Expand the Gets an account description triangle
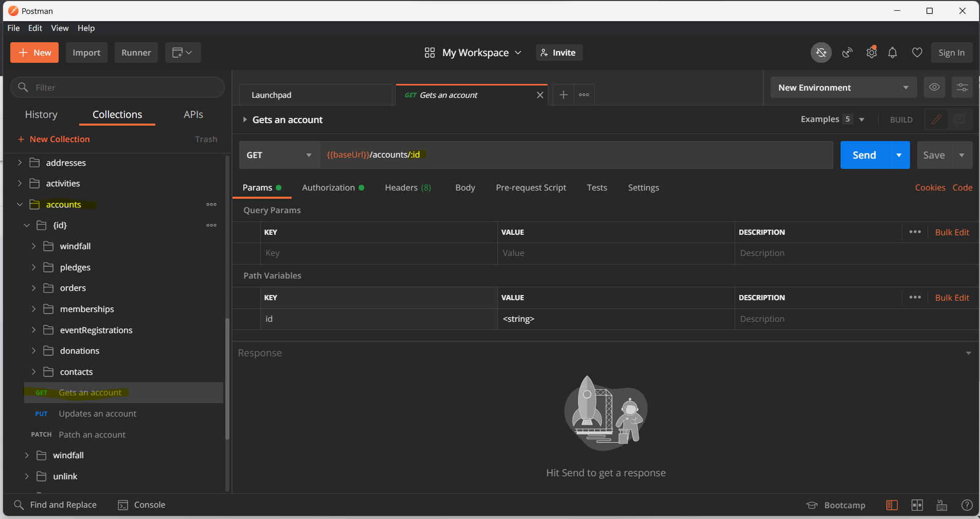Screen dimensions: 980x519 tap(245, 119)
